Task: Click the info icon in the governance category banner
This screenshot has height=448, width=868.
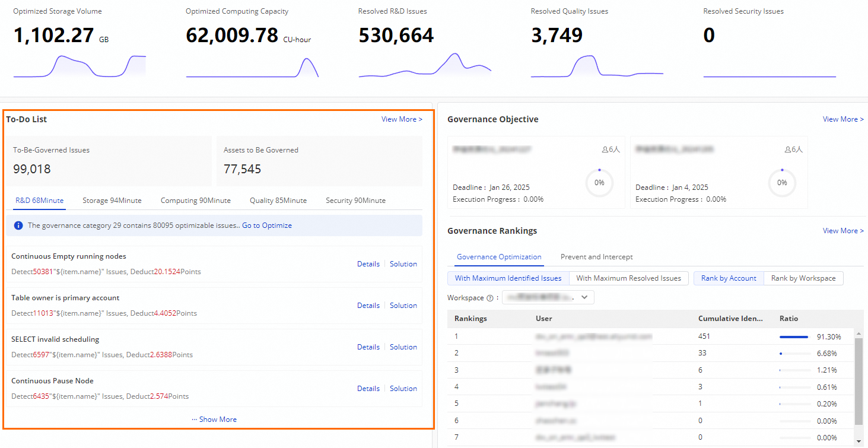Action: tap(18, 225)
